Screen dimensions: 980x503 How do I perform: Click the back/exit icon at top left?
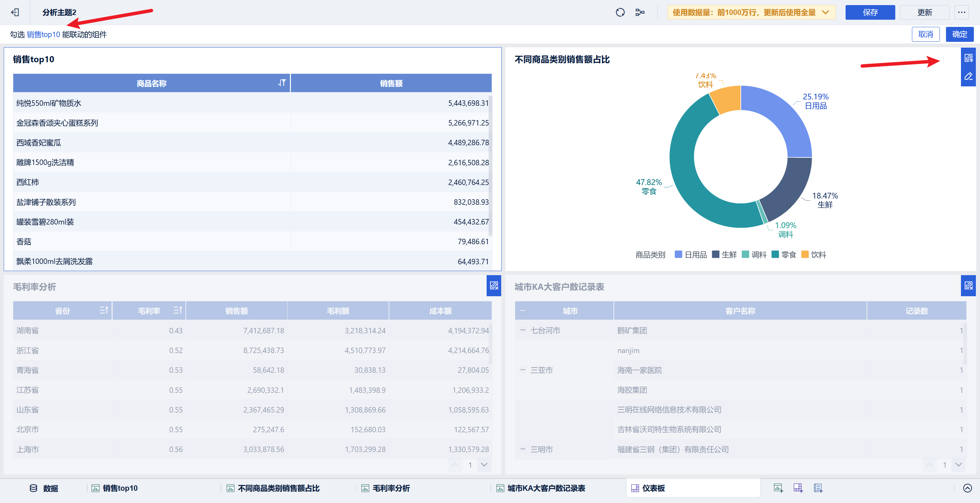pyautogui.click(x=15, y=13)
